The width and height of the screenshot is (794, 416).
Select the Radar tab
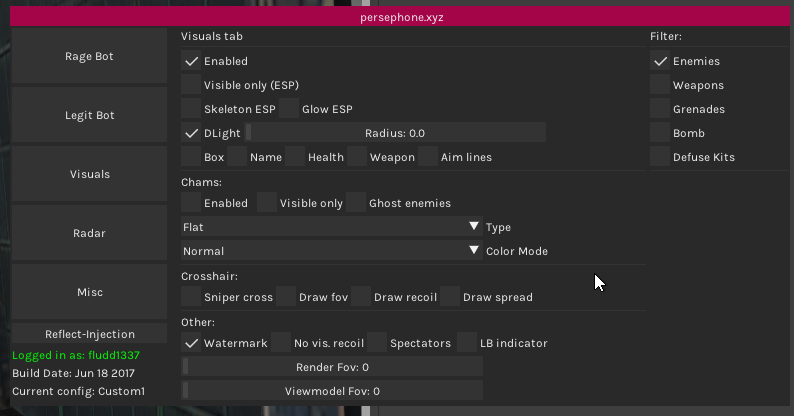(x=89, y=233)
